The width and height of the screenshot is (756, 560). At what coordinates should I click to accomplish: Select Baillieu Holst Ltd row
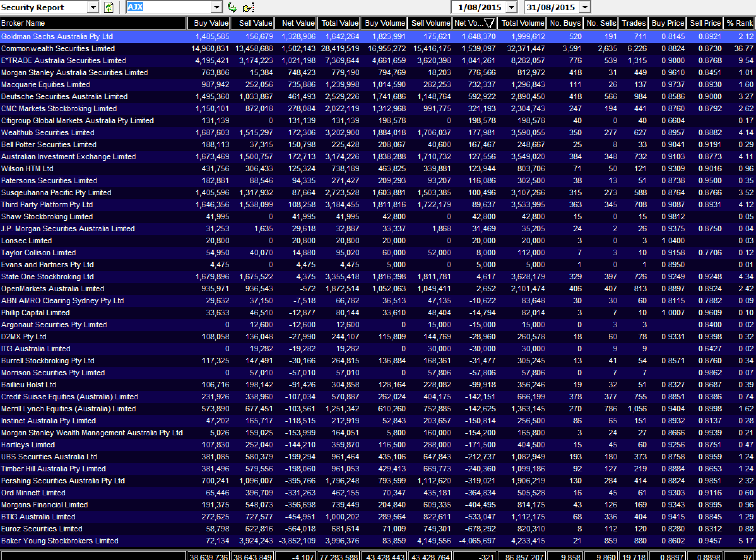pos(377,385)
